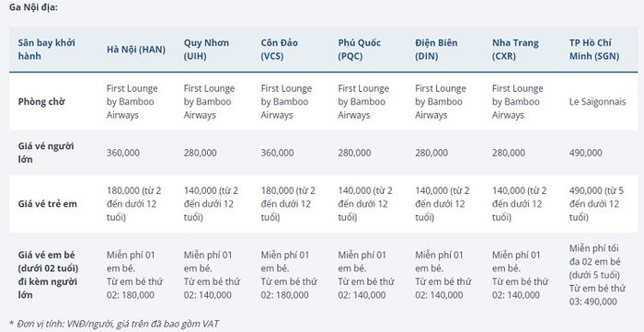Click the Hà Nội (HAN) column header

click(x=136, y=50)
